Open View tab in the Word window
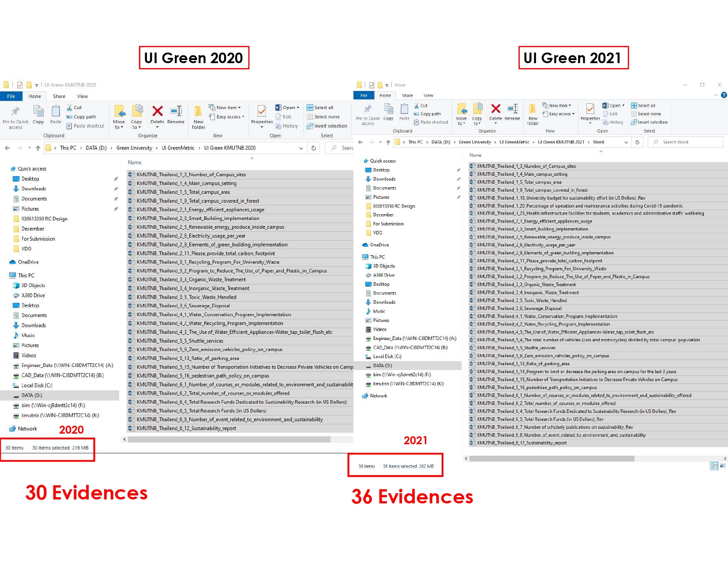This screenshot has width=728, height=563. [428, 95]
